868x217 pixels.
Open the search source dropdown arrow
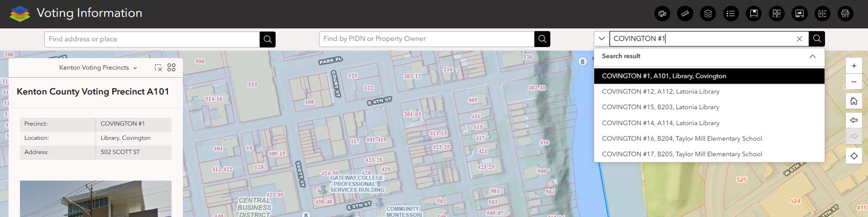point(601,39)
